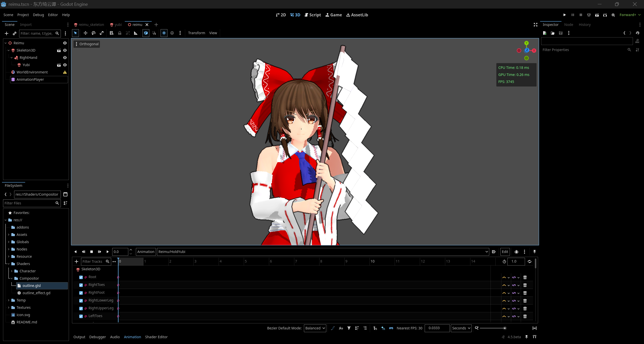Toggle preview sunlight in viewport toolbar
Viewport: 644px width, 344px height.
click(x=164, y=33)
